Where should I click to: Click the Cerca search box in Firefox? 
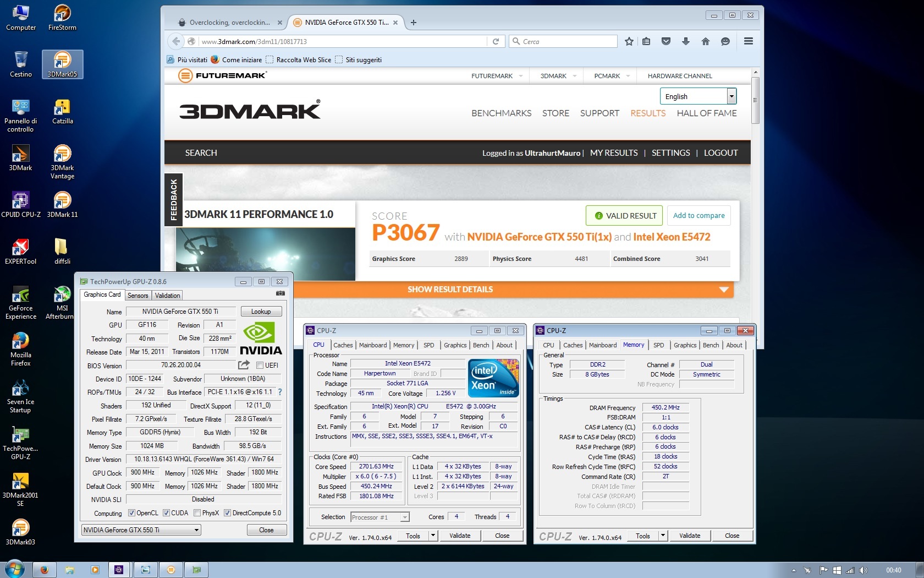coord(563,41)
